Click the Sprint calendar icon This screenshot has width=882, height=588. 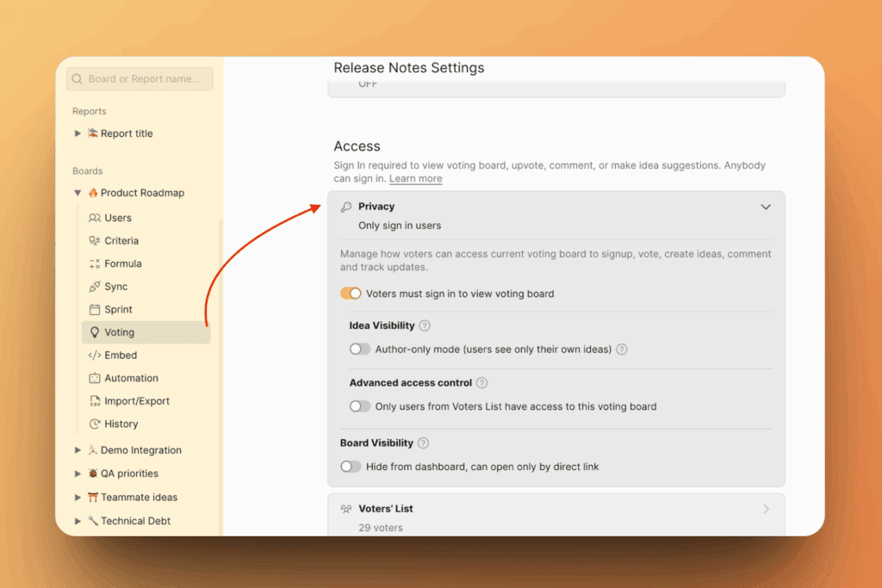pos(95,310)
